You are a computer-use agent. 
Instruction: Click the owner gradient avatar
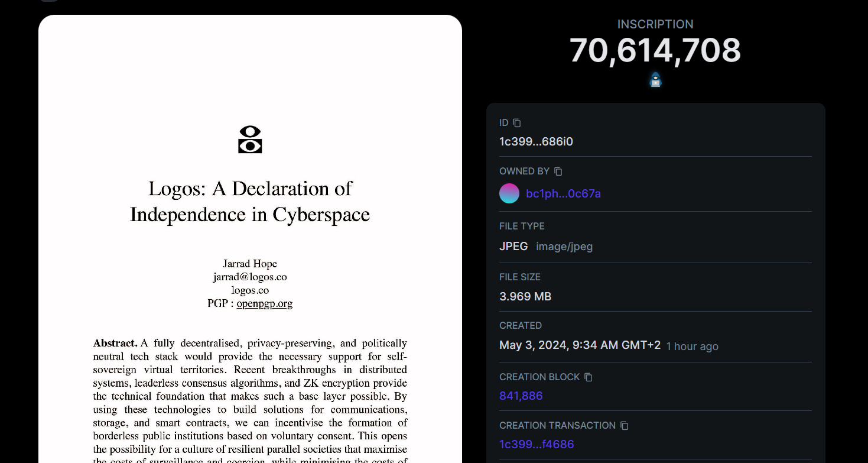pyautogui.click(x=509, y=193)
